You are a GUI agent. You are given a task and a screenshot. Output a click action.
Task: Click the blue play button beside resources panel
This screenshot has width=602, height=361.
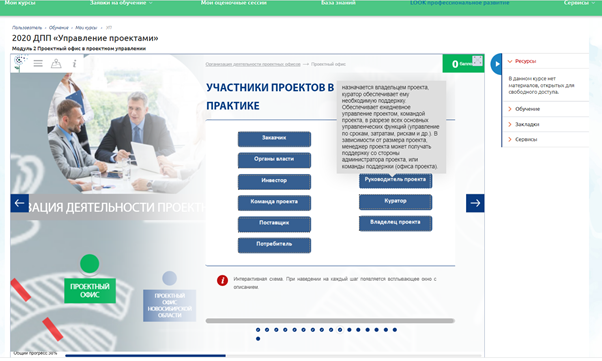[x=496, y=64]
